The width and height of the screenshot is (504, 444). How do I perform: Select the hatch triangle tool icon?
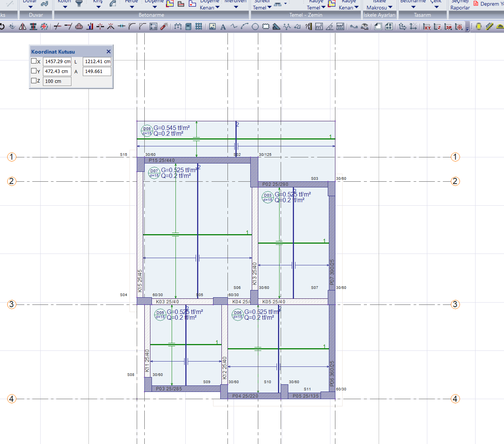[x=276, y=27]
